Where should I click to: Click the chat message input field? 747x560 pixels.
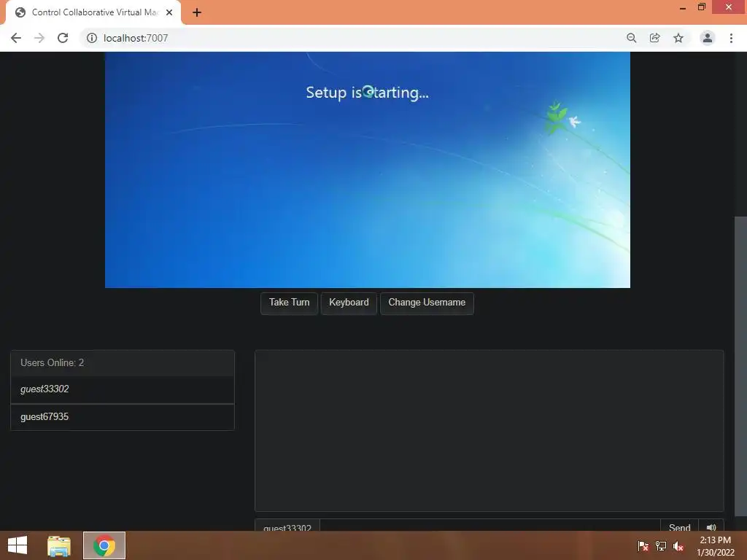[x=489, y=526]
